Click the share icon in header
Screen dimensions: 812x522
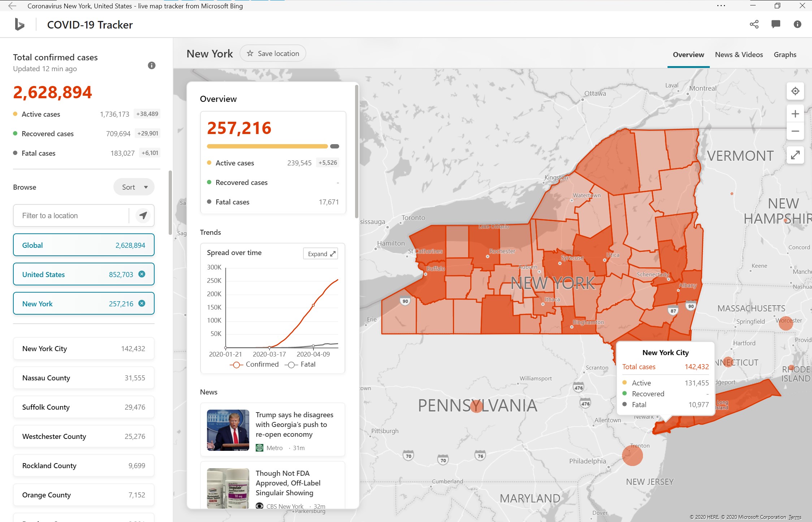[x=754, y=24]
